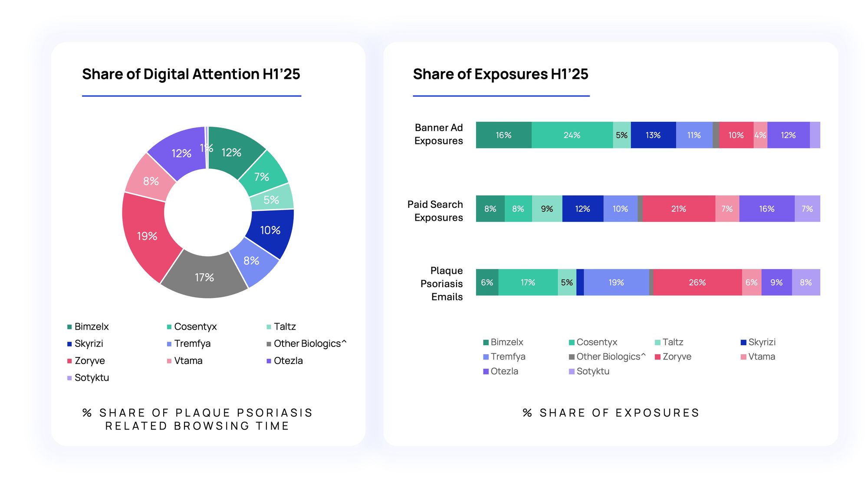Click the 7% Cosentyx donut segment
Screen dimensions: 868x488
[x=264, y=175]
